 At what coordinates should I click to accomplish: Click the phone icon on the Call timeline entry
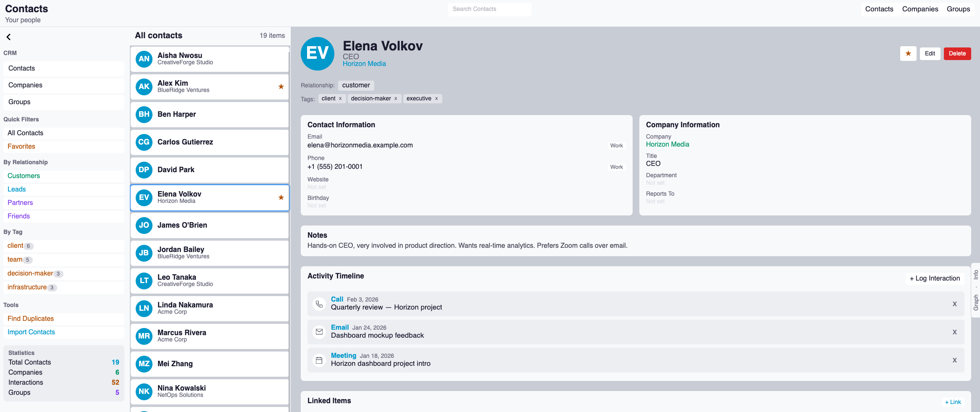(x=319, y=304)
